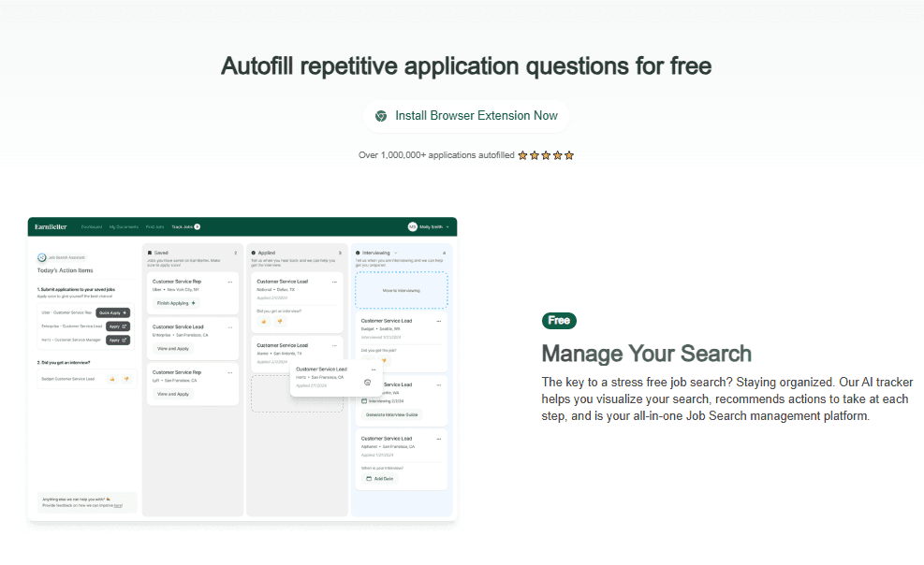Click Install Browser Extension Now
This screenshot has width=924, height=565.
tap(465, 116)
